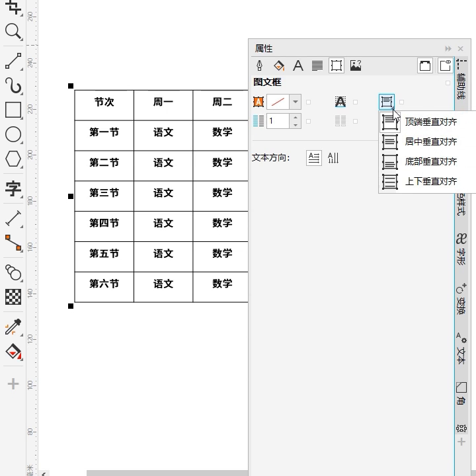This screenshot has width=476, height=476.
Task: Open the 字形 docker tab
Action: 461,249
